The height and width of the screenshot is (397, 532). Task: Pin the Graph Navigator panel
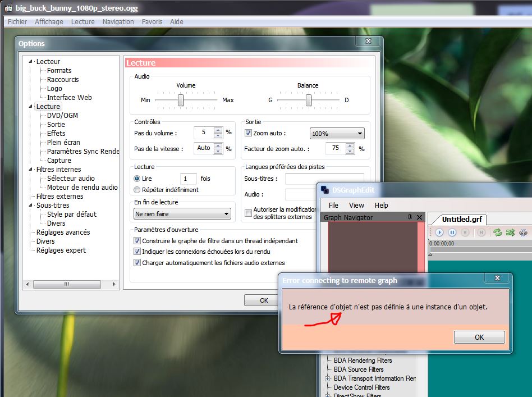(x=410, y=217)
